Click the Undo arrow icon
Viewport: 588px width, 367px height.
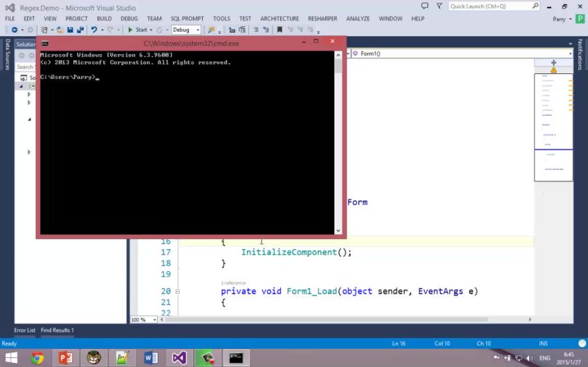(x=94, y=30)
